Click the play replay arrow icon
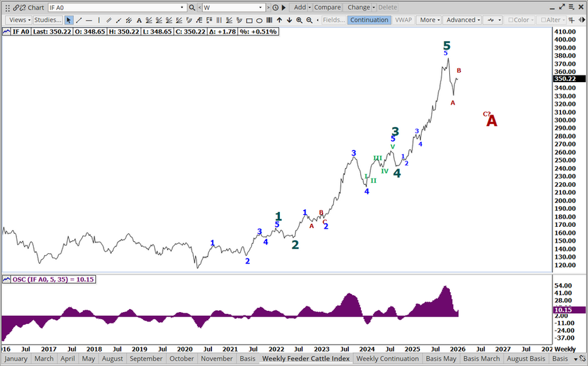Viewport: 588px width, 366px height. [284, 8]
